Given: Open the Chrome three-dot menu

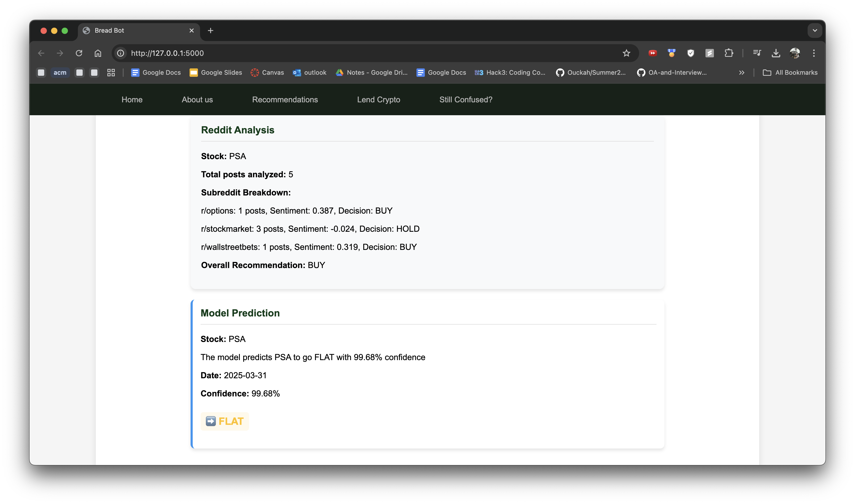Looking at the screenshot, I should (x=814, y=53).
